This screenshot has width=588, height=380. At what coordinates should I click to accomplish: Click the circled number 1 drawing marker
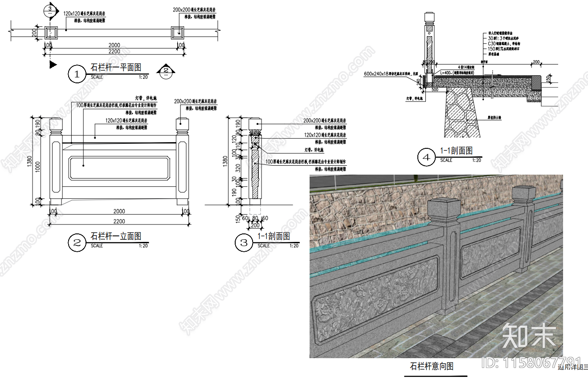(77, 74)
